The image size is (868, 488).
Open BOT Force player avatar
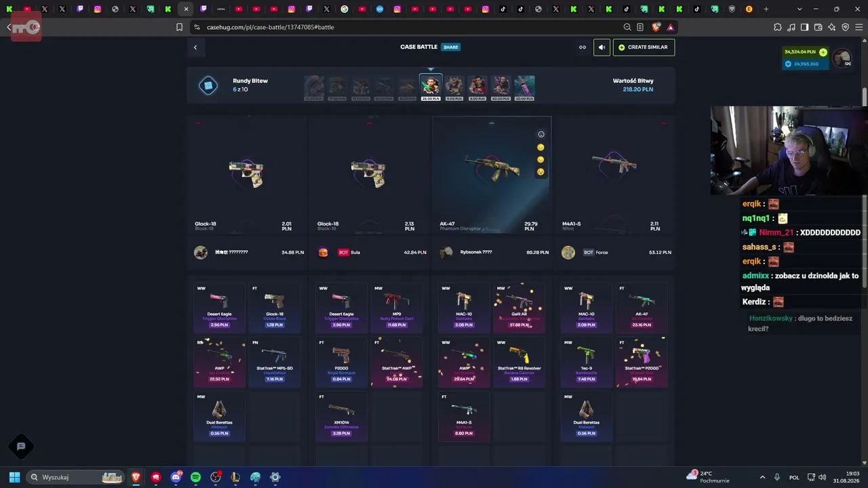tap(568, 252)
